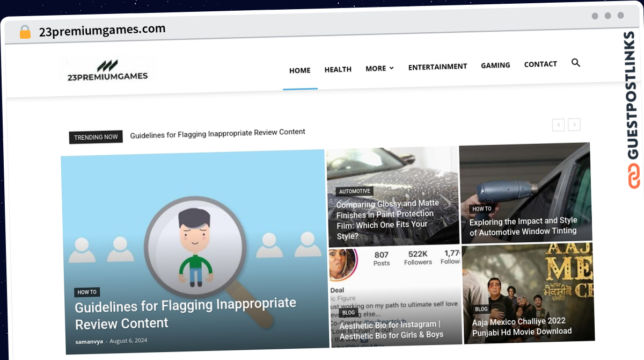Image resolution: width=644 pixels, height=360 pixels.
Task: Open the GAMING menu item
Action: click(495, 65)
